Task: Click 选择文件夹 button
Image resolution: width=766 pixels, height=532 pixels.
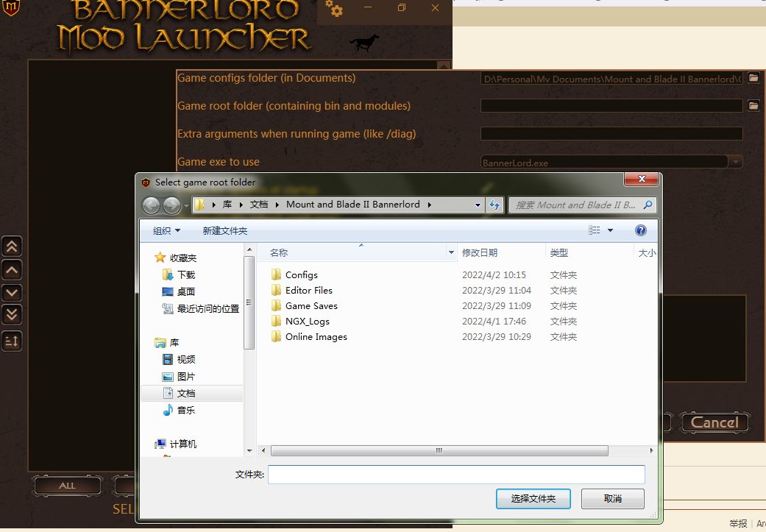Action: coord(533,499)
